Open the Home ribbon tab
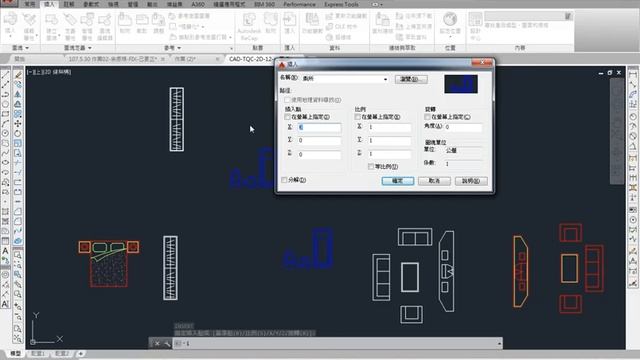This screenshot has width=640, height=360. click(30, 4)
